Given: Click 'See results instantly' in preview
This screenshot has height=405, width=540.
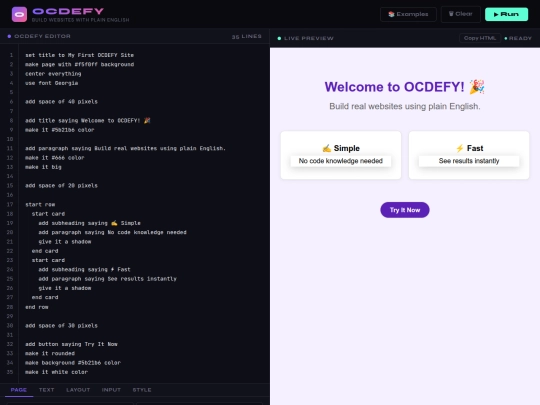Looking at the screenshot, I should (x=469, y=161).
